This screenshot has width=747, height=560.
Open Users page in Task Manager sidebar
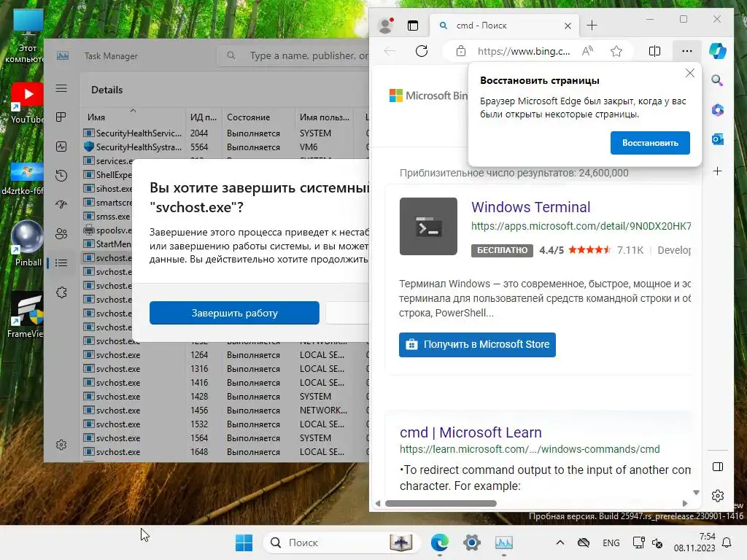point(61,234)
